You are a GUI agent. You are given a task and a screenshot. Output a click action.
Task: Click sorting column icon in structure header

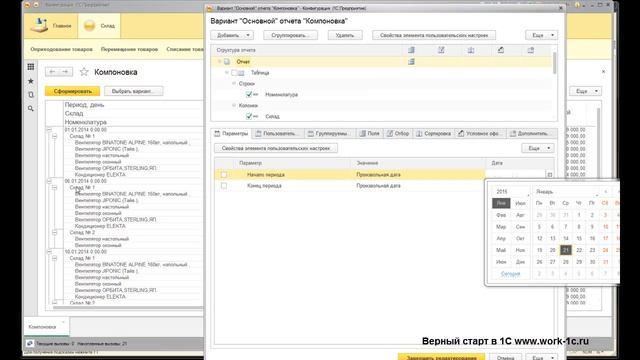click(x=471, y=50)
